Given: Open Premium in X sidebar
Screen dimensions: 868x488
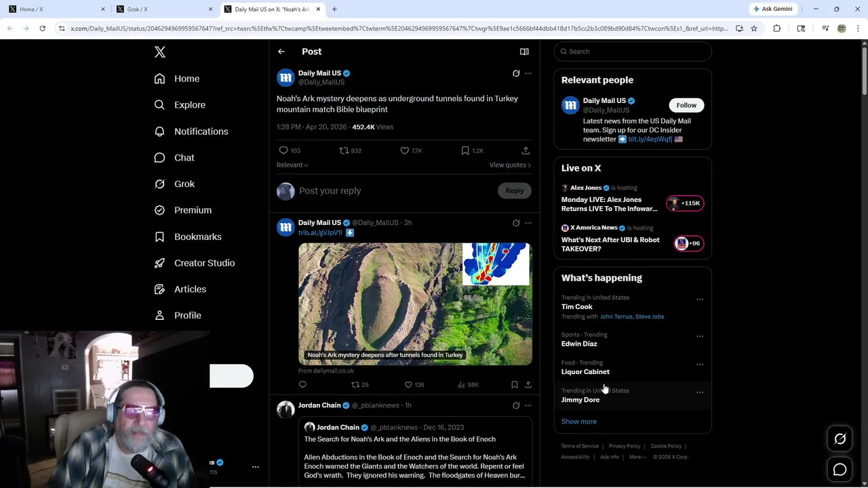Looking at the screenshot, I should tap(183, 210).
